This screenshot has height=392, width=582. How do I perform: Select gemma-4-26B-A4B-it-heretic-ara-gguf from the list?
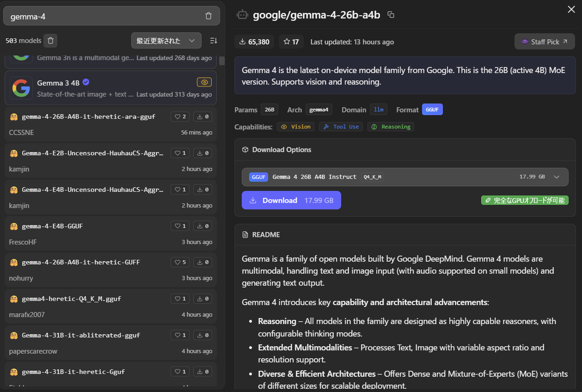[88, 116]
